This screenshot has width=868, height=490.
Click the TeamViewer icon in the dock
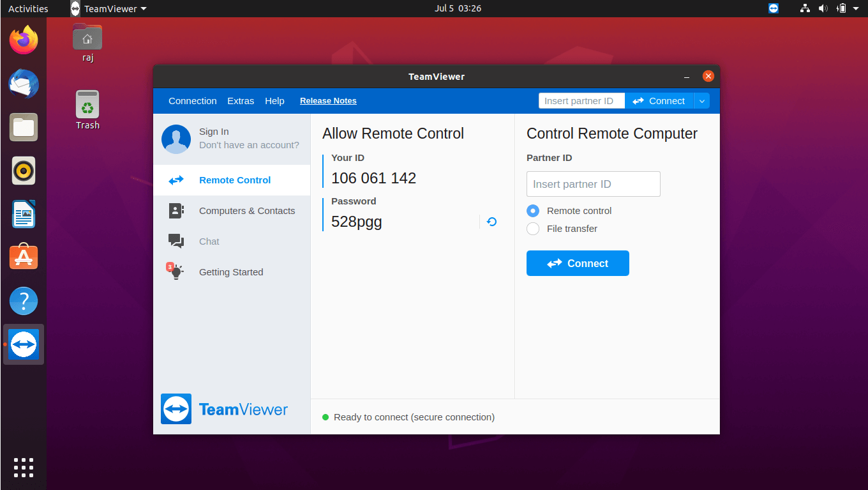tap(24, 344)
